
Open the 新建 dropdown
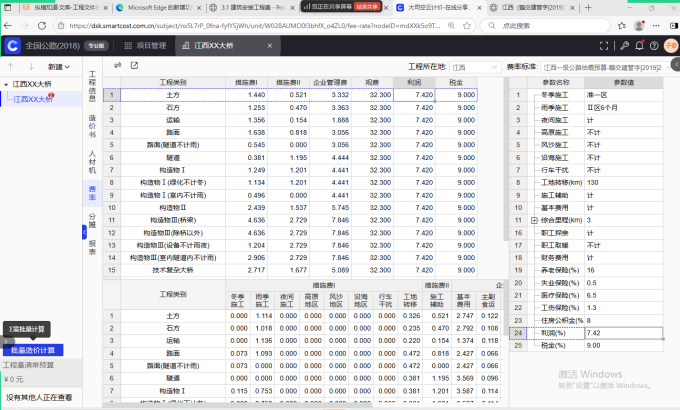tap(58, 67)
